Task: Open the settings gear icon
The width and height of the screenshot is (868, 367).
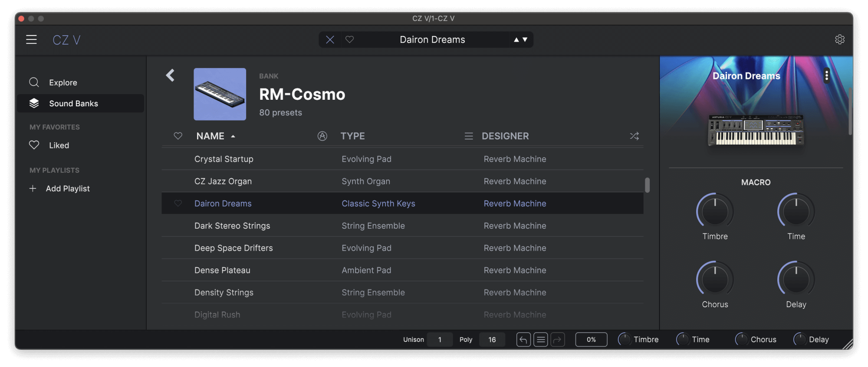Action: (839, 39)
